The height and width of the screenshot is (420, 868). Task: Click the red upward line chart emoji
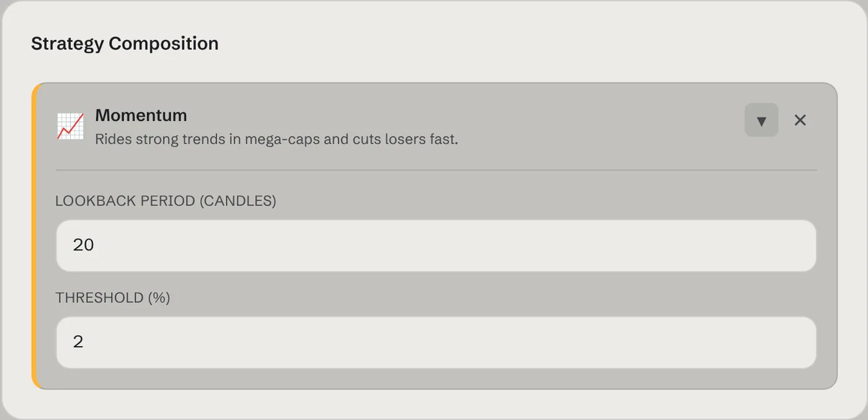[70, 126]
